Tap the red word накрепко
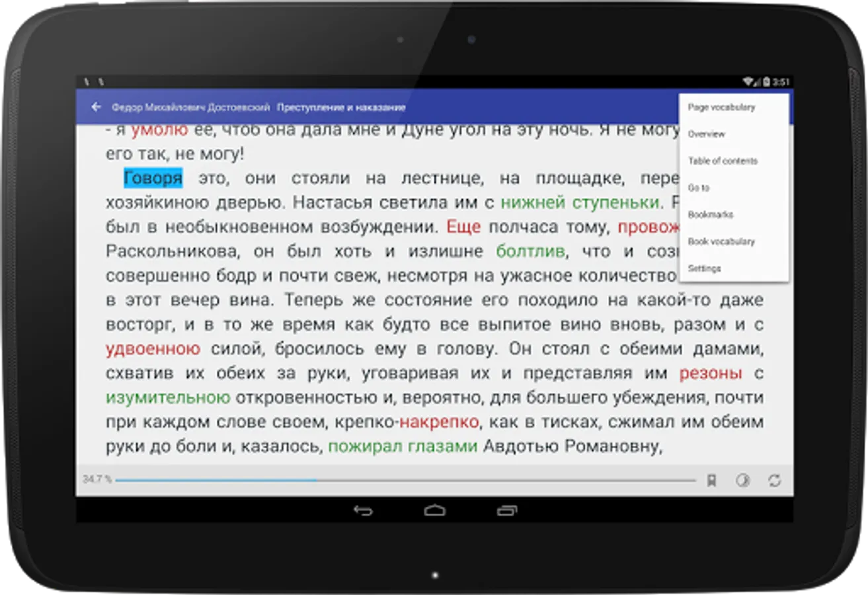Image resolution: width=868 pixels, height=595 pixels. [x=439, y=422]
